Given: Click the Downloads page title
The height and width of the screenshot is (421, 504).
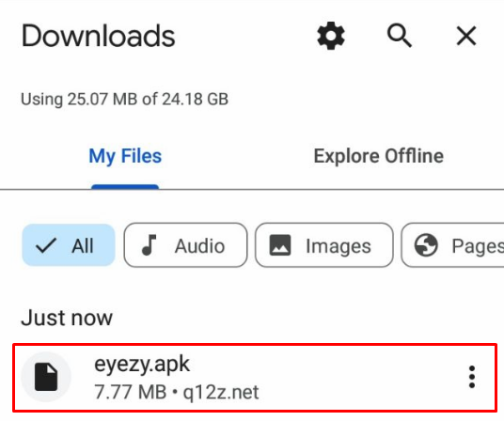Looking at the screenshot, I should point(98,36).
